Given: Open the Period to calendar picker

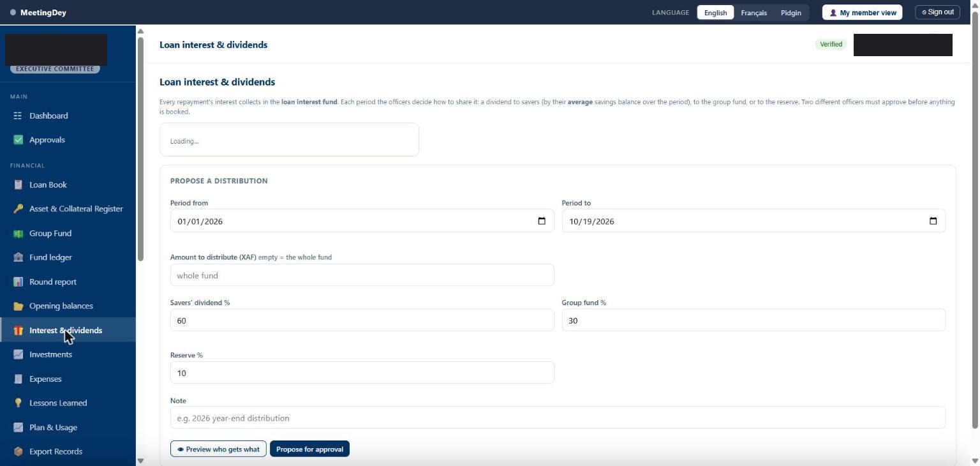Looking at the screenshot, I should click(933, 221).
